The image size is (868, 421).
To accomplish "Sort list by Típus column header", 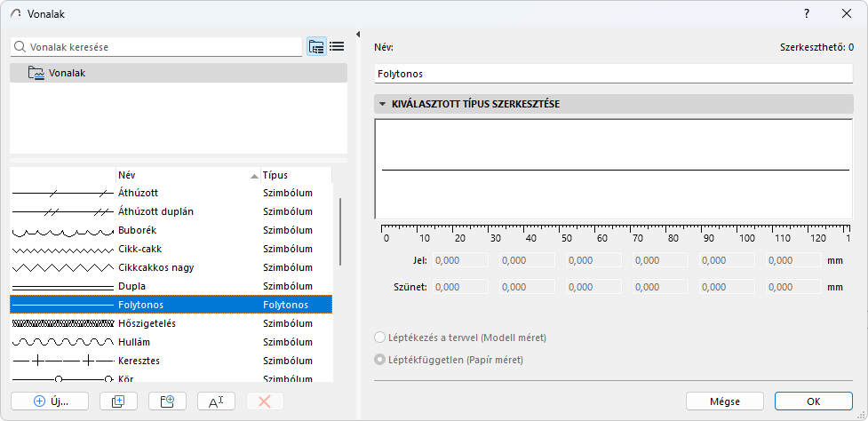I will pos(296,175).
